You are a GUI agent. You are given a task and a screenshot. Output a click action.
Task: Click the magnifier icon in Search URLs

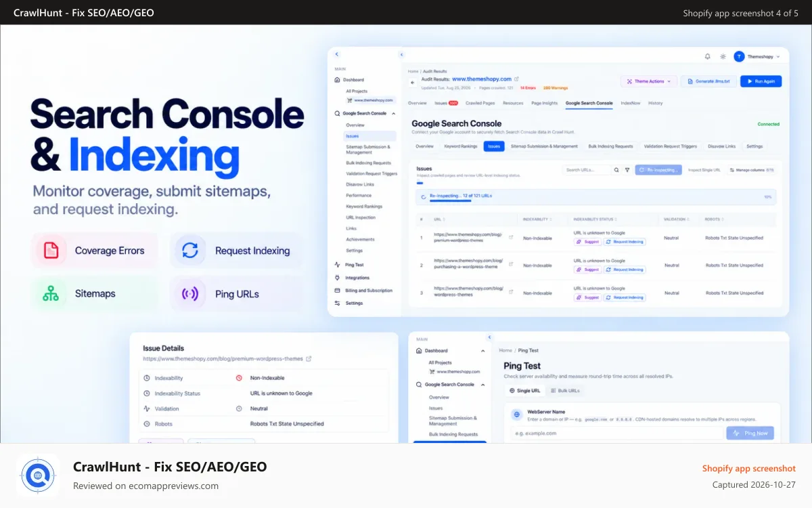616,170
